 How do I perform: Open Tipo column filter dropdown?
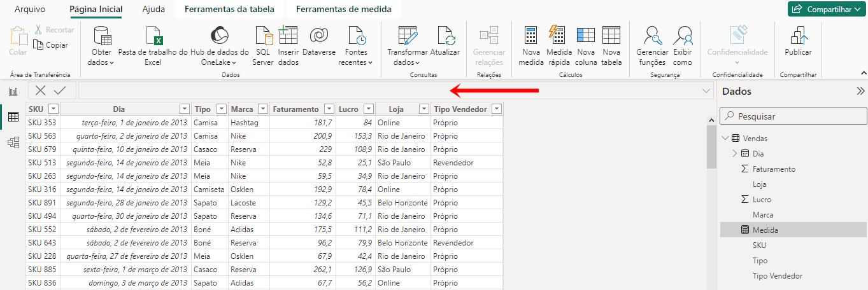[222, 109]
